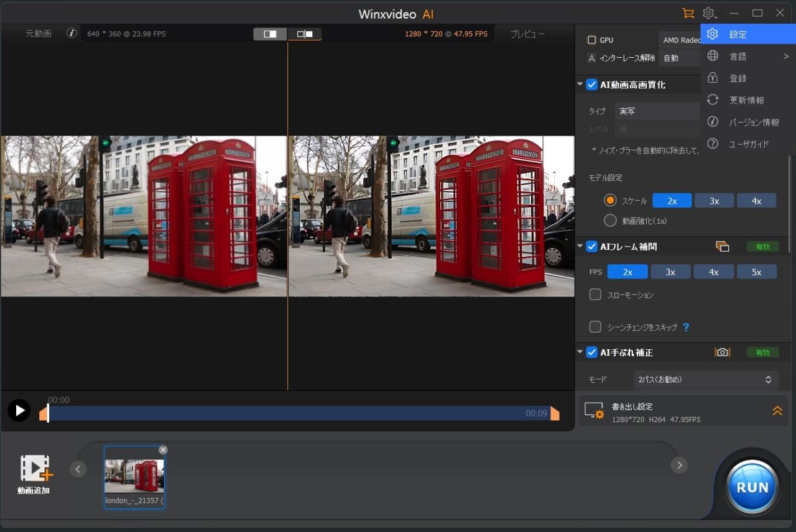Click the 書き出し設定 monitor gear icon

[595, 411]
